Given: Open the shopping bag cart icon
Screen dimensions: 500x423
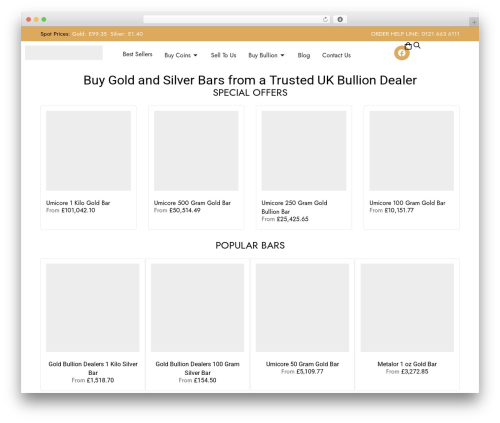Looking at the screenshot, I should pyautogui.click(x=408, y=46).
